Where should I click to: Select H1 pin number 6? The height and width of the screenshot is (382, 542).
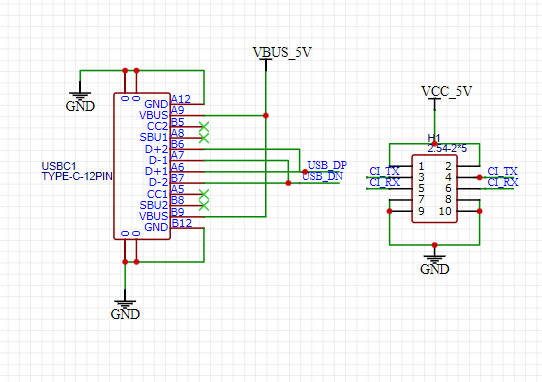click(448, 188)
